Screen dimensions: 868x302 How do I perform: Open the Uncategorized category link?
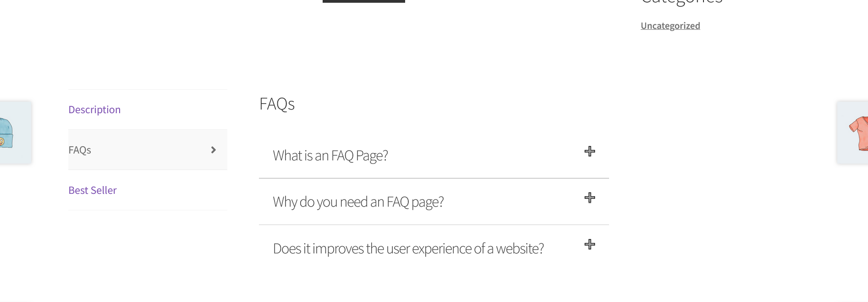pos(670,26)
